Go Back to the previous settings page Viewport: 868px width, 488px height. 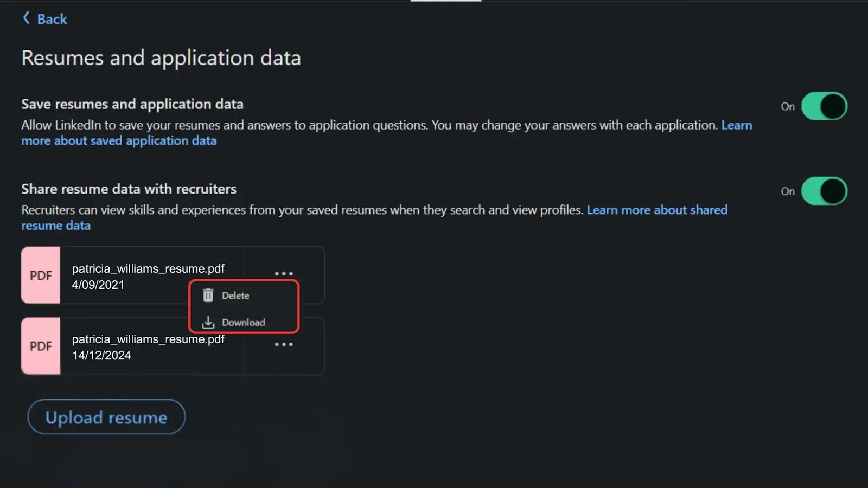52,19
